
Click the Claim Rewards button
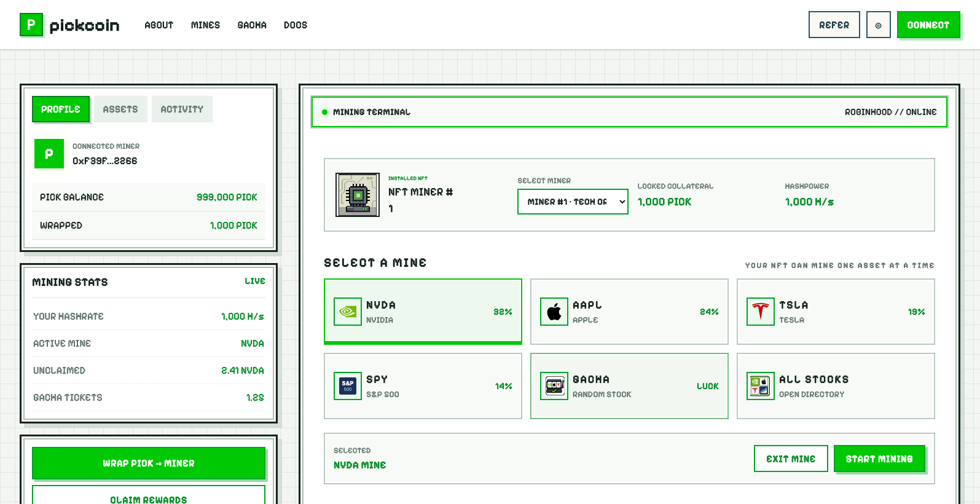pyautogui.click(x=149, y=495)
